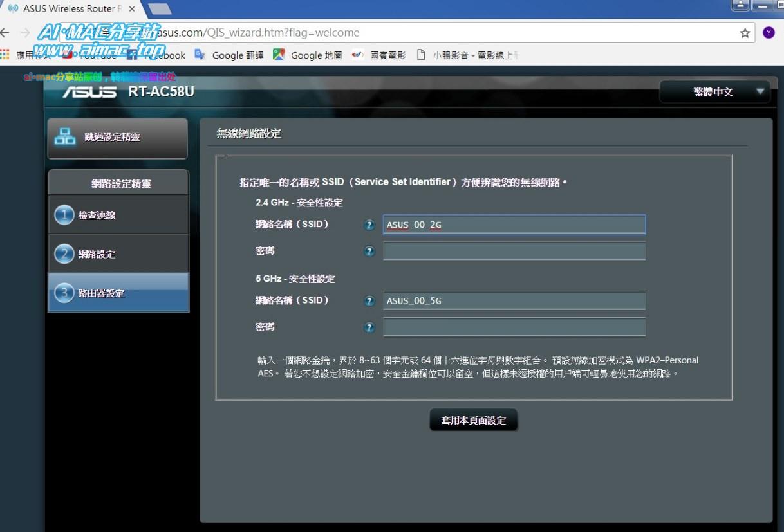This screenshot has height=532, width=784.
Task: Open help for 2.4 GHz password
Action: (x=369, y=252)
